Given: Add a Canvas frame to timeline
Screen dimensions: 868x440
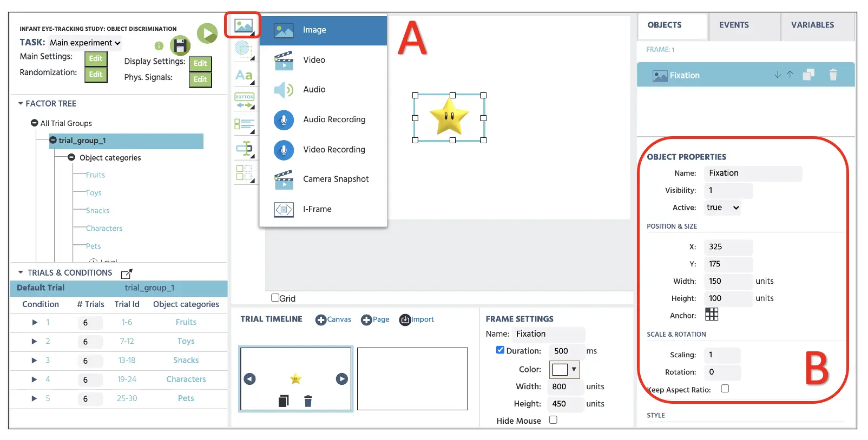Looking at the screenshot, I should point(333,319).
